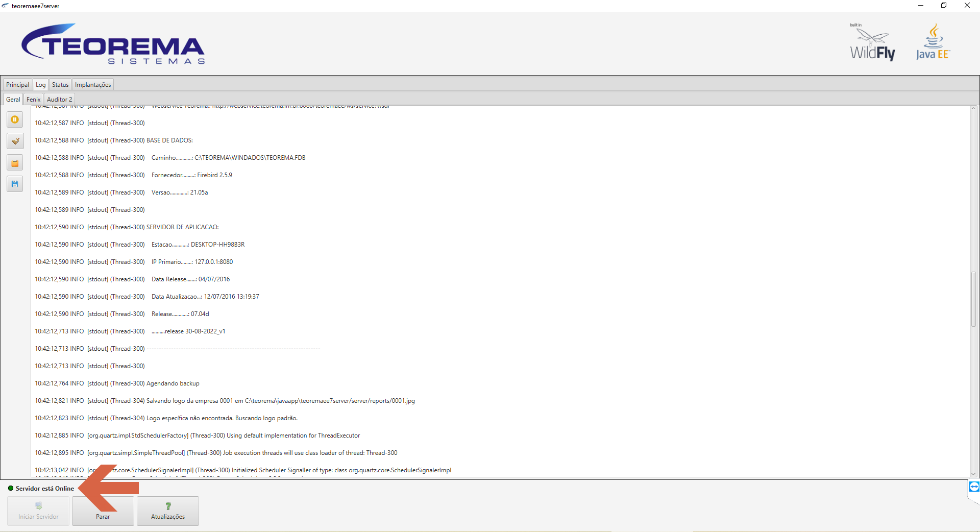Click the 'Salvando logo da empresa 0001' line
980x532 pixels.
(225, 401)
